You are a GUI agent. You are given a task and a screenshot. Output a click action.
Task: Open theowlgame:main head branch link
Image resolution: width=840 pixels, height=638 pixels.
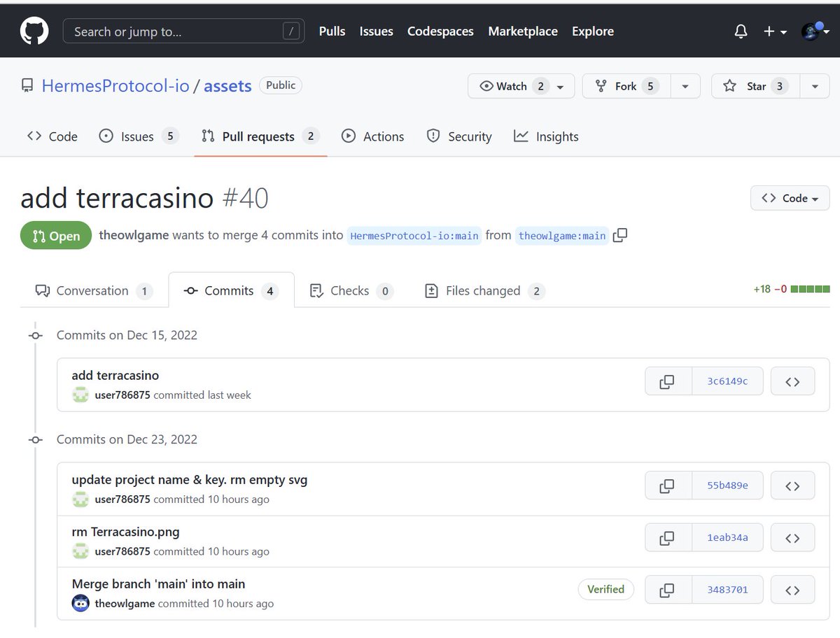562,236
